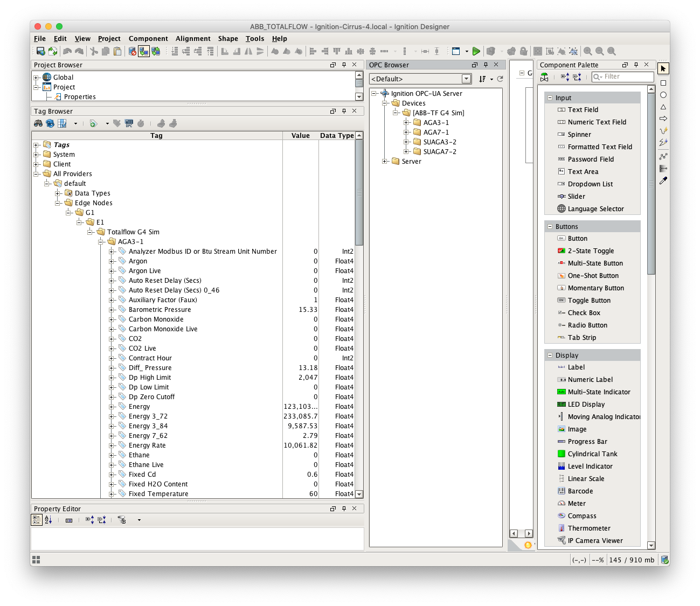Click the Value column header in Tag Browser
Screen dimensions: 700x606
click(x=301, y=136)
